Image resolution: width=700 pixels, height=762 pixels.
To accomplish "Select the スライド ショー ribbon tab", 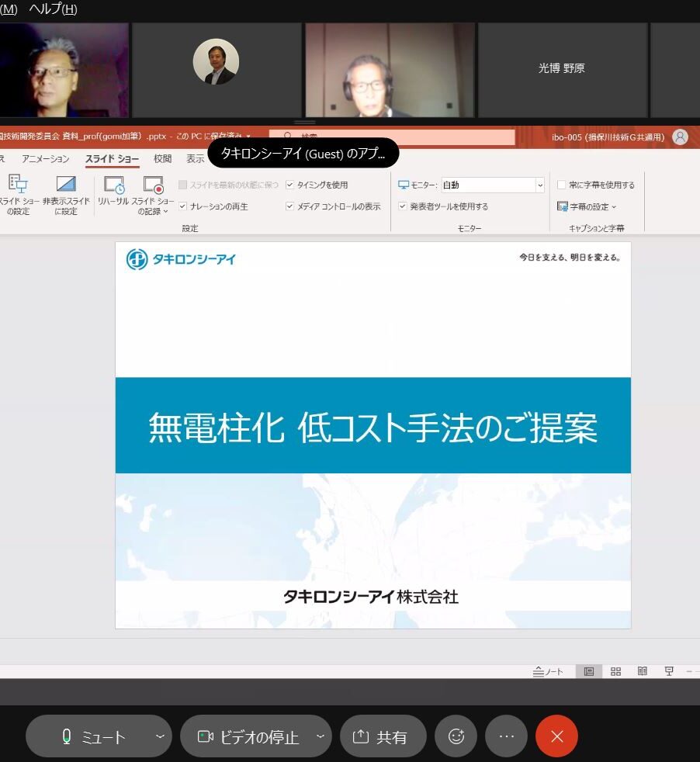I will [x=113, y=159].
